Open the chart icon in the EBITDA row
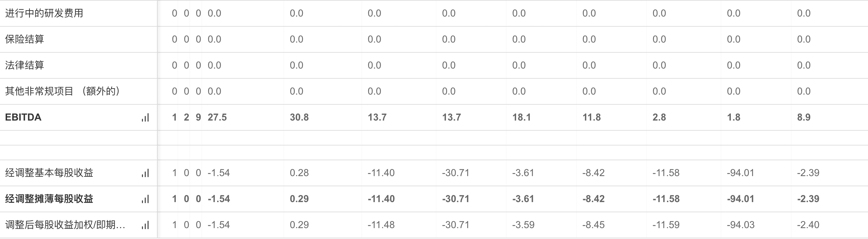 (x=145, y=118)
